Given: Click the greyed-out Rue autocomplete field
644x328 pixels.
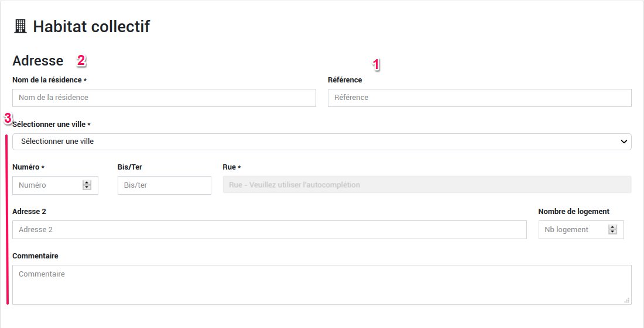Looking at the screenshot, I should [426, 185].
